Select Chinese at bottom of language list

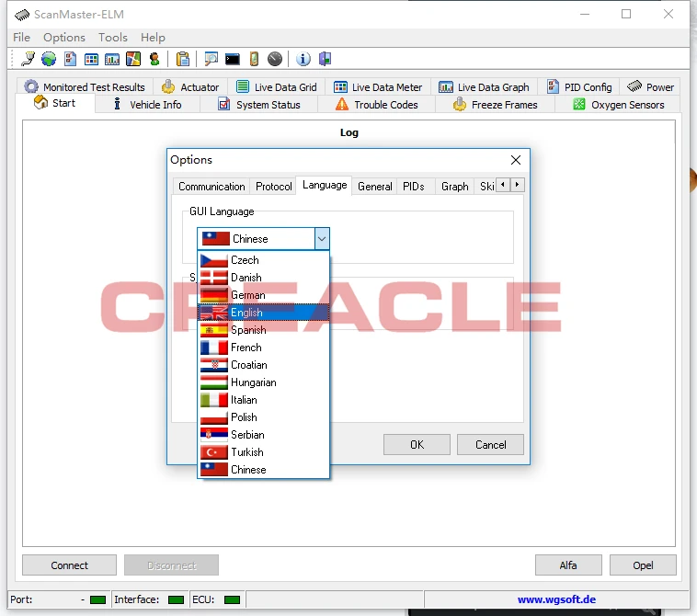[x=264, y=470]
